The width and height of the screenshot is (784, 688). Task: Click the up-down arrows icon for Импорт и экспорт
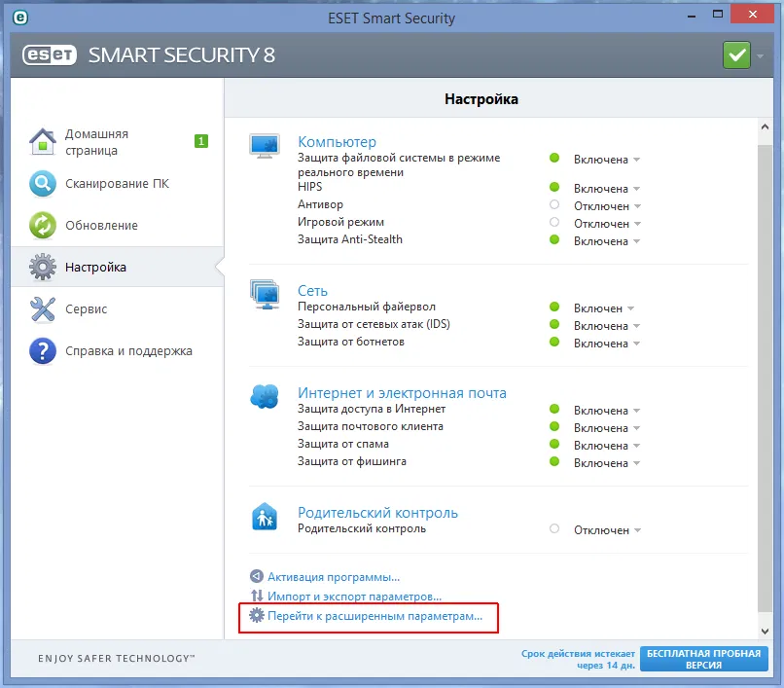pyautogui.click(x=257, y=596)
